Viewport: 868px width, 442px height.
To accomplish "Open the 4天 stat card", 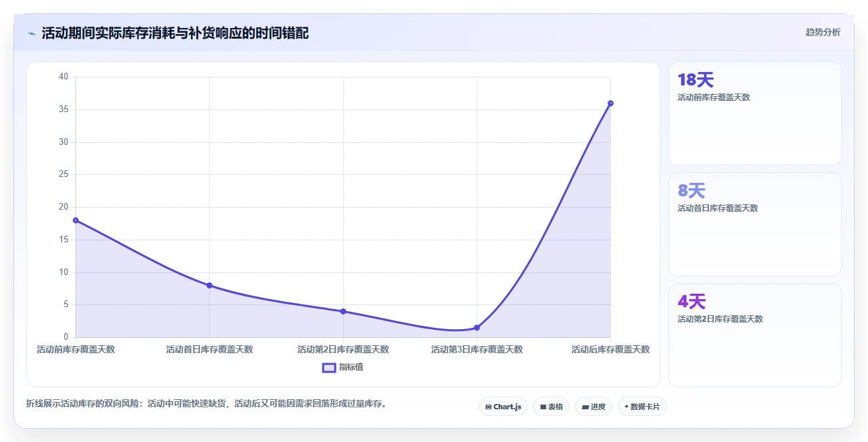I will tap(754, 335).
